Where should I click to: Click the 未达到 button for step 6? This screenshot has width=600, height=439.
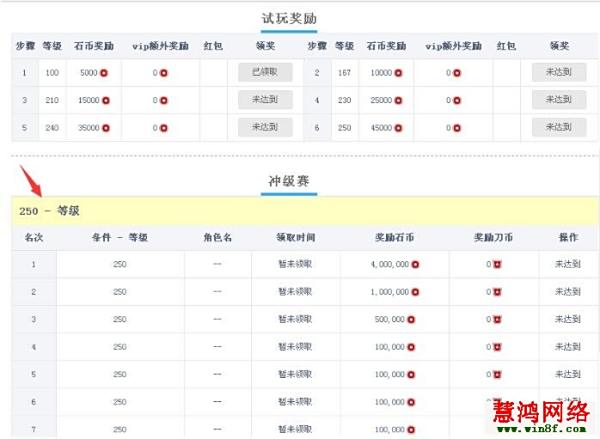[559, 127]
